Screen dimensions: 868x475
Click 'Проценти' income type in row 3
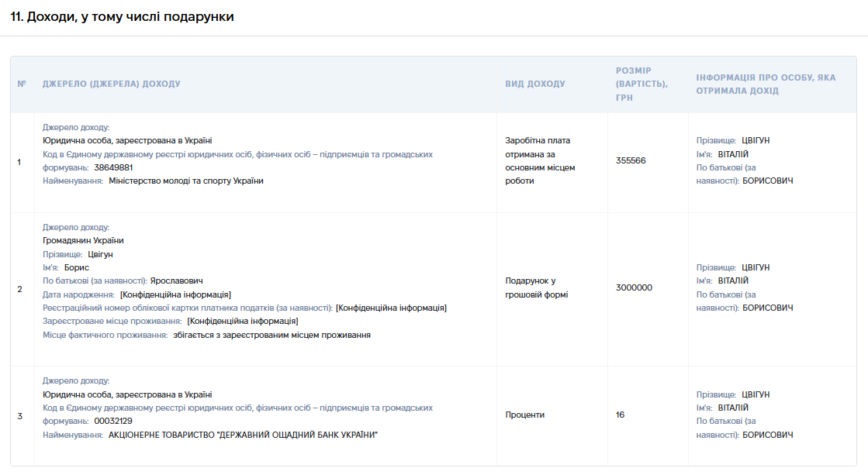pyautogui.click(x=525, y=415)
